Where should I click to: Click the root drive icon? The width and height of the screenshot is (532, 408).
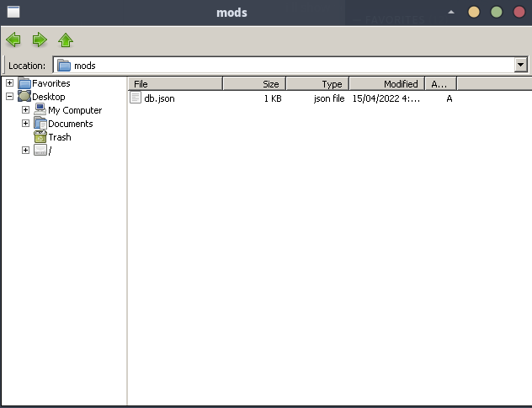point(40,150)
